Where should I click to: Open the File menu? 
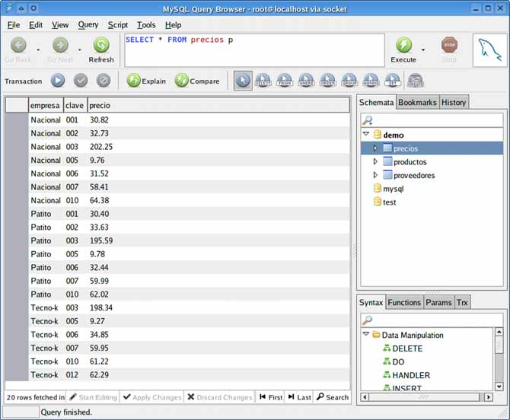click(x=14, y=25)
